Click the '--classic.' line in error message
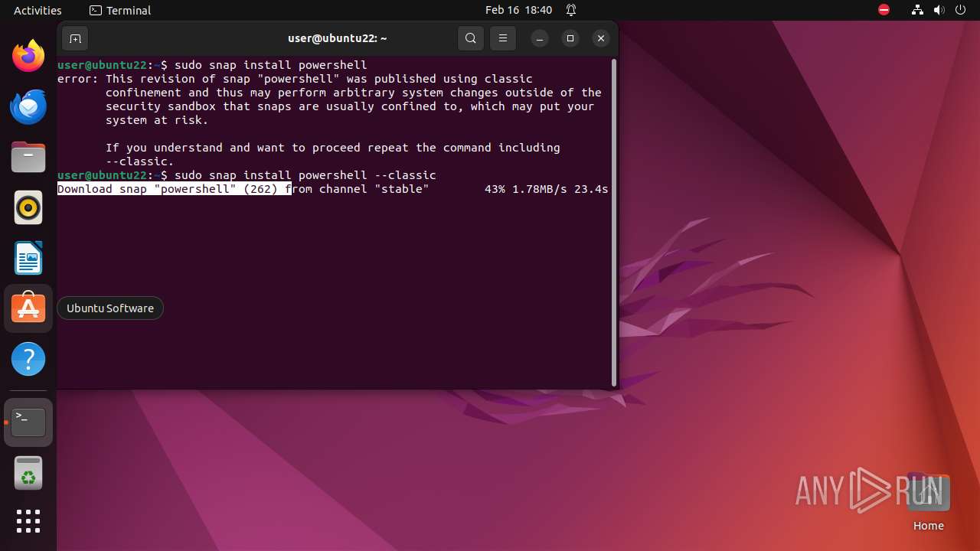Image resolution: width=980 pixels, height=551 pixels. coord(140,161)
